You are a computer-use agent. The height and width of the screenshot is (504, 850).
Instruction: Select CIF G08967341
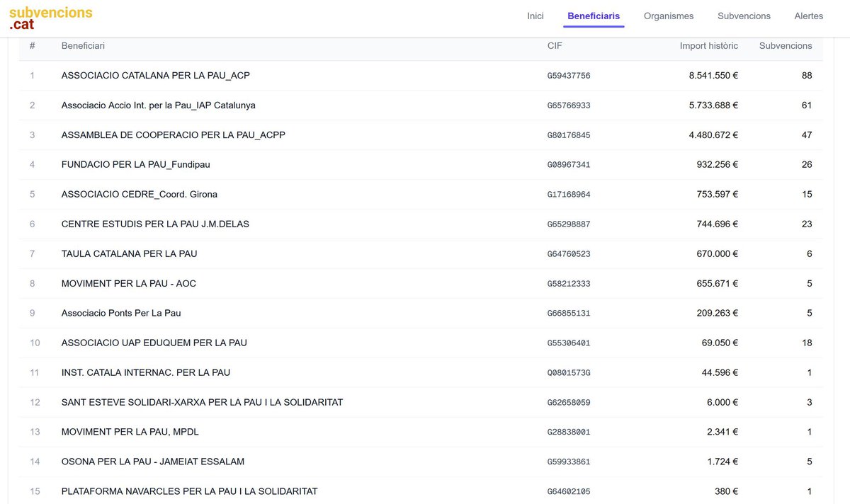click(x=569, y=165)
